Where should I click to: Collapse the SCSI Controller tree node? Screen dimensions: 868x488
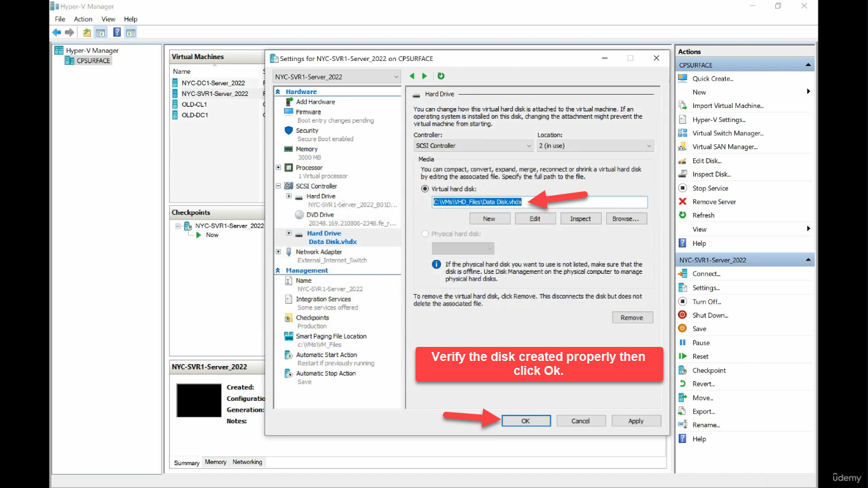click(x=278, y=186)
